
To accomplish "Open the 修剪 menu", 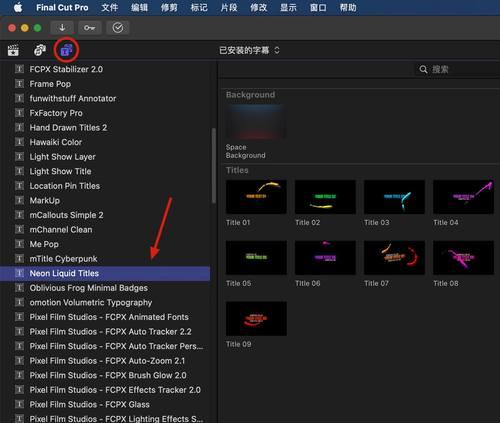I will 169,7.
